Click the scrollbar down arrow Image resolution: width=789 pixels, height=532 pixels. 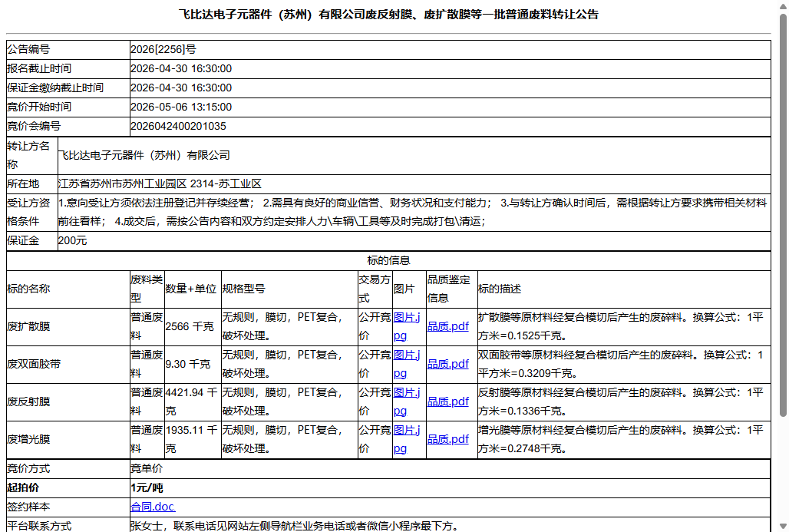click(x=783, y=527)
